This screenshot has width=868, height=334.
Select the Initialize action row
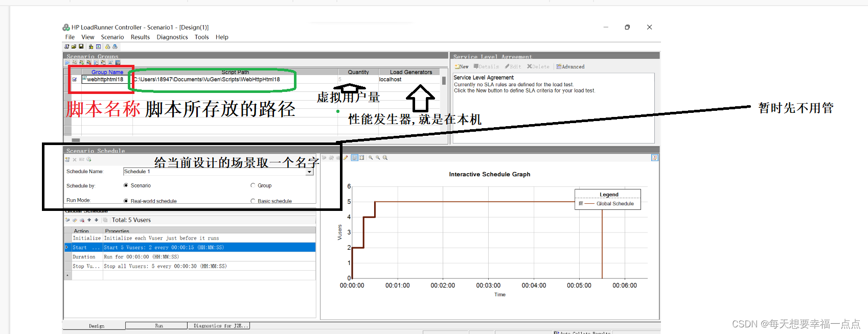(190, 238)
